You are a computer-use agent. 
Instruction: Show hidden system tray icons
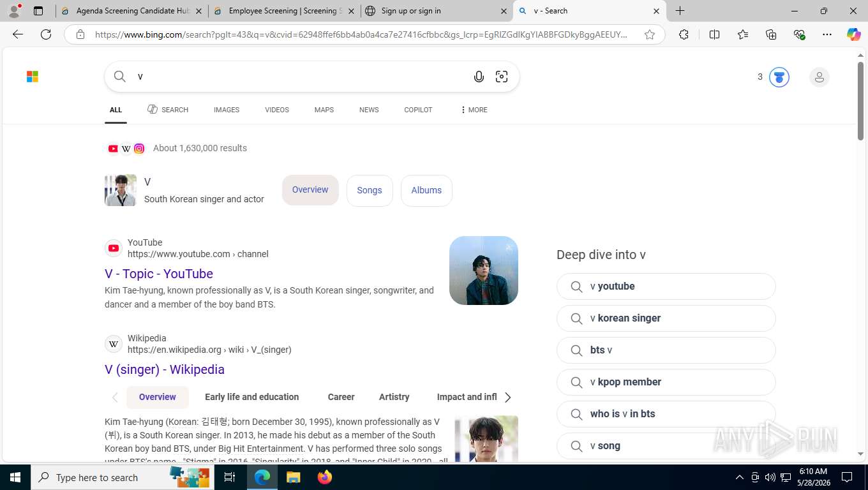click(740, 477)
